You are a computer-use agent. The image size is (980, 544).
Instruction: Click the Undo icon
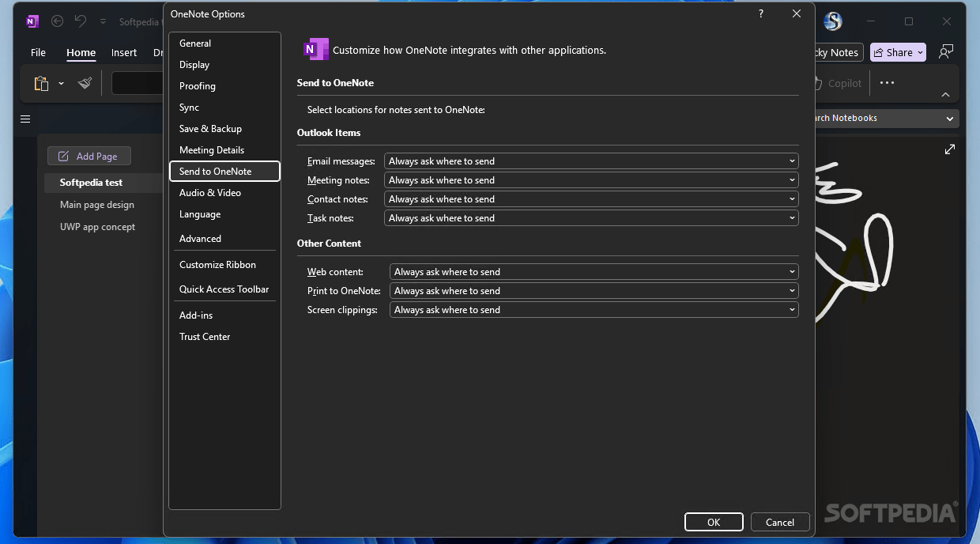point(80,21)
